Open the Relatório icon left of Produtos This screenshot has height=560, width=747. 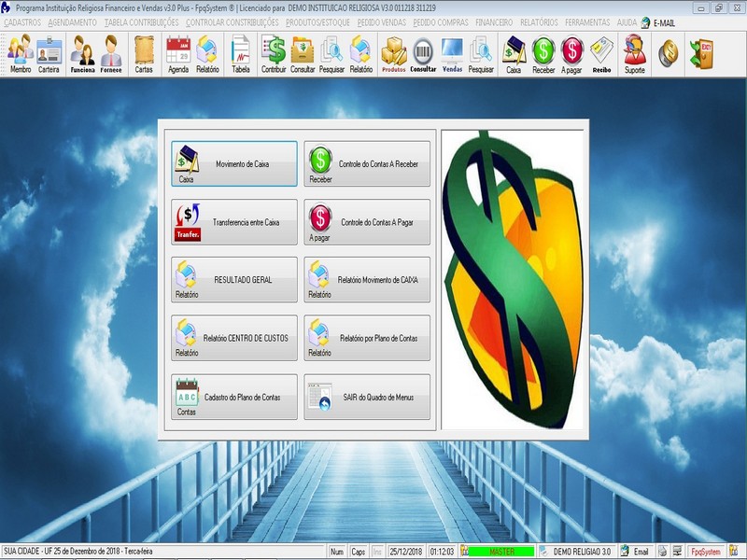361,54
